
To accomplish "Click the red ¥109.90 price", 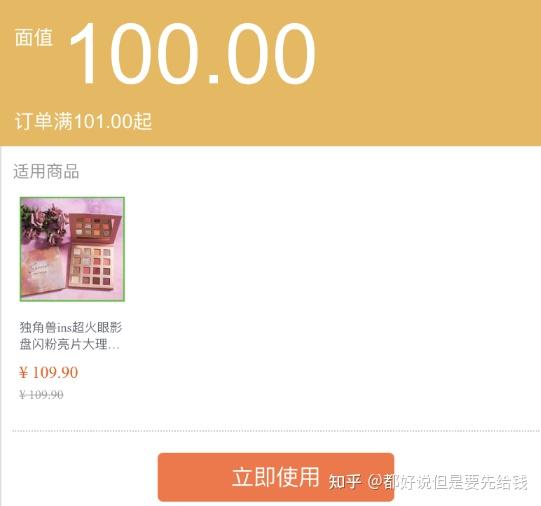I will [49, 373].
